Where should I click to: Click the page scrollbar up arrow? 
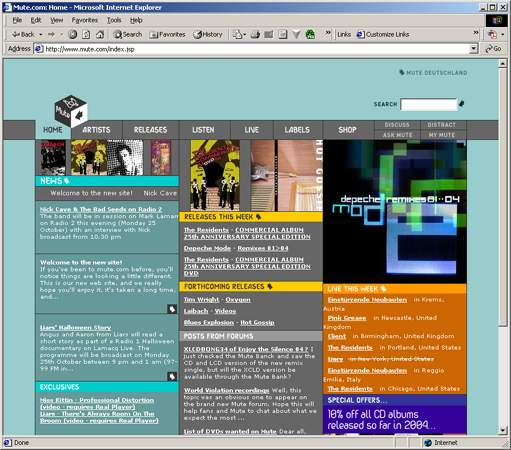(x=503, y=63)
